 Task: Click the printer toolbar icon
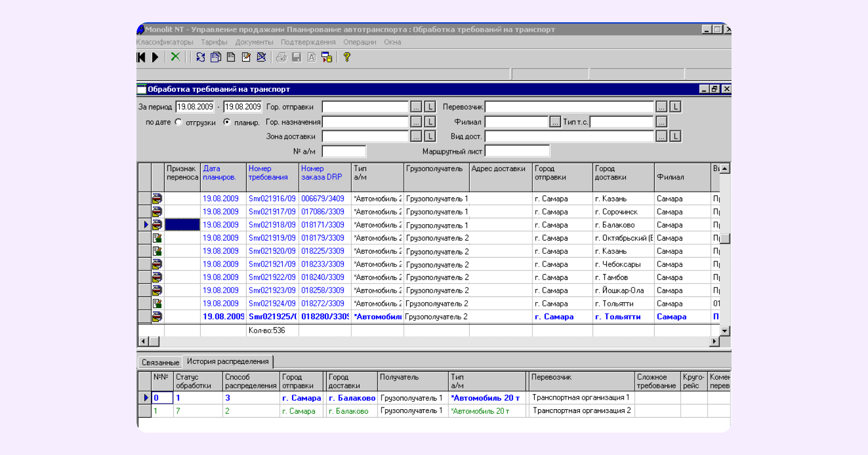[281, 57]
